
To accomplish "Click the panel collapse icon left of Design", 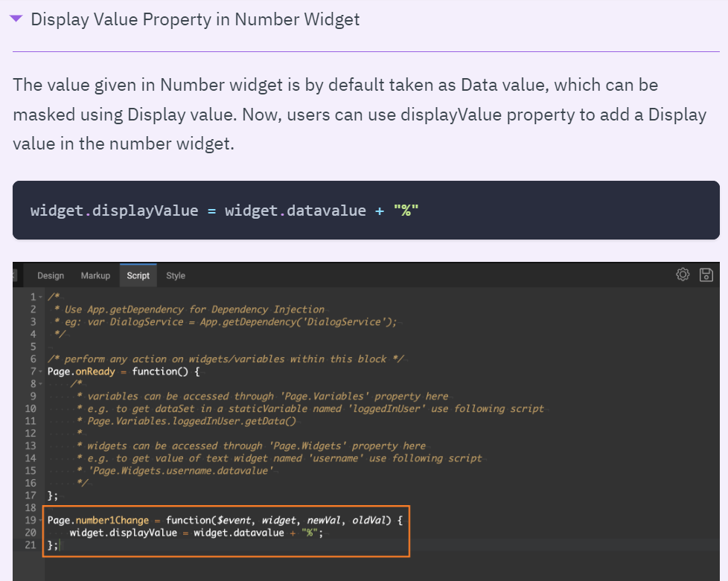I will tap(16, 275).
